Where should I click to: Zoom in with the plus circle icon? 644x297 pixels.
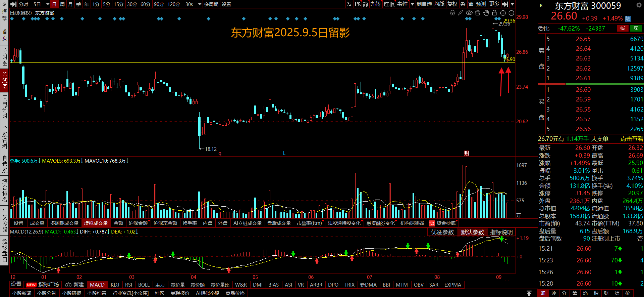tap(503, 13)
